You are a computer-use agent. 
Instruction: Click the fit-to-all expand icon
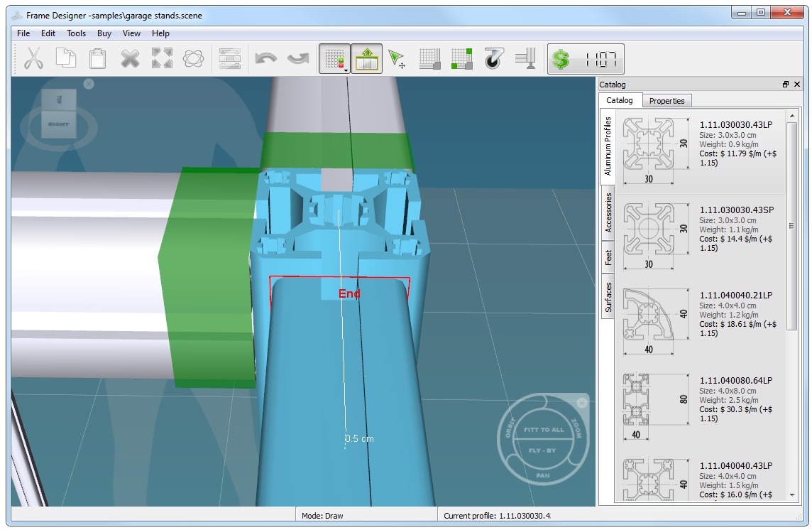pyautogui.click(x=161, y=59)
